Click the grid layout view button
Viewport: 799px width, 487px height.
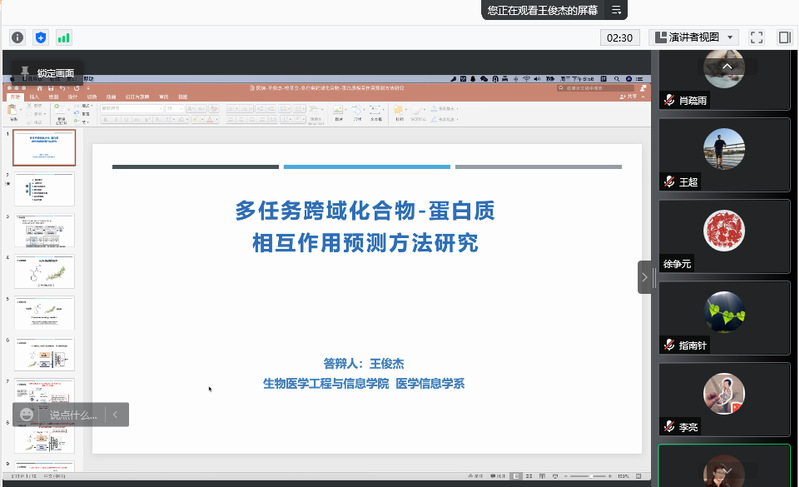pyautogui.click(x=783, y=37)
